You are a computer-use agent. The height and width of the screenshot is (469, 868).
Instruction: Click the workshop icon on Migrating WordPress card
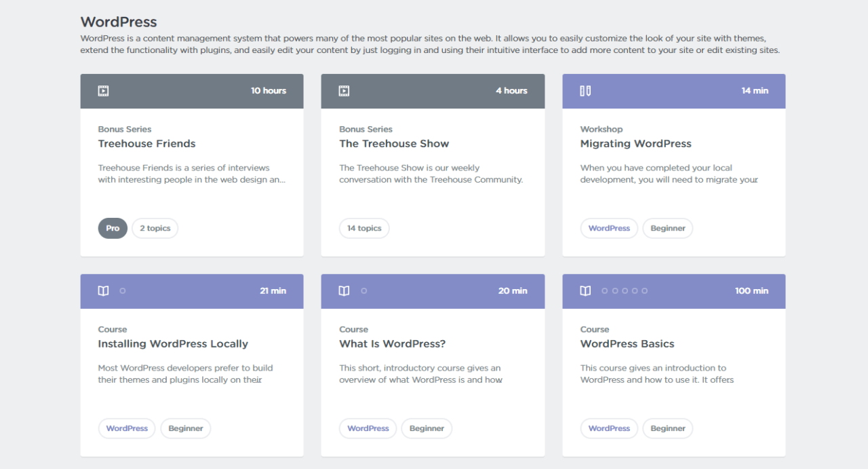coord(585,90)
